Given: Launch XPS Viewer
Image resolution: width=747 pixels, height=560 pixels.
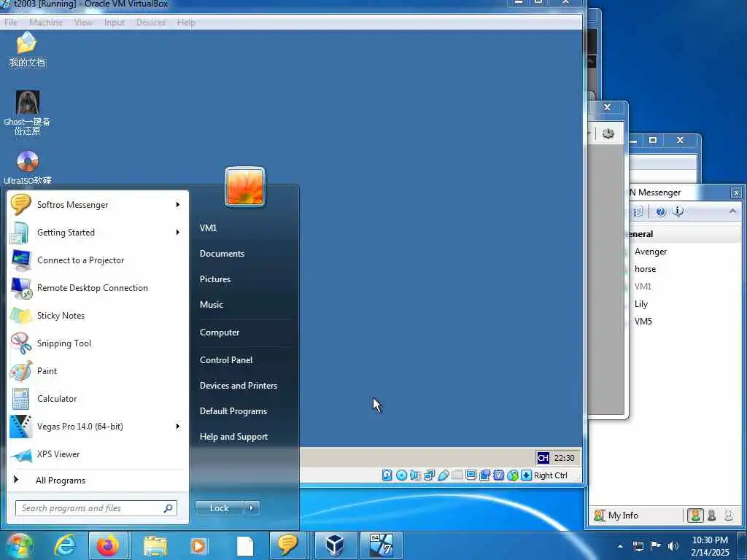Looking at the screenshot, I should click(98, 454).
